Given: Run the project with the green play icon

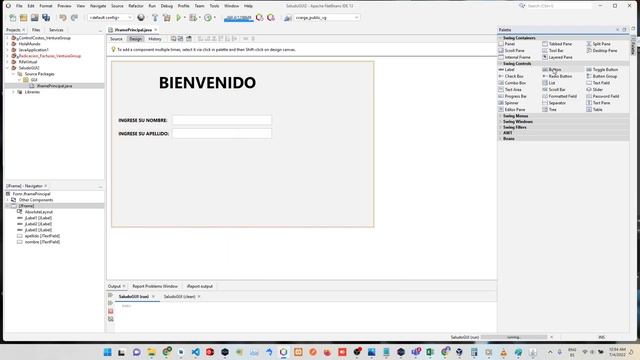Looking at the screenshot, I should point(178,18).
